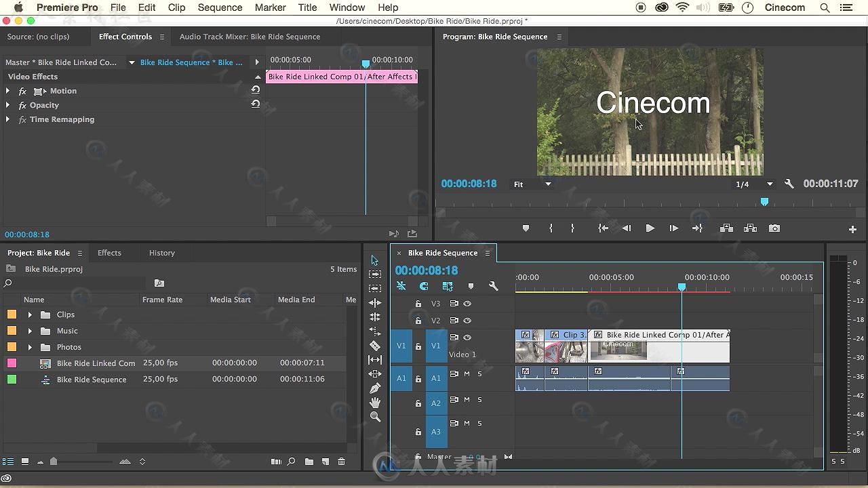
Task: Go to In point button
Action: coord(603,228)
